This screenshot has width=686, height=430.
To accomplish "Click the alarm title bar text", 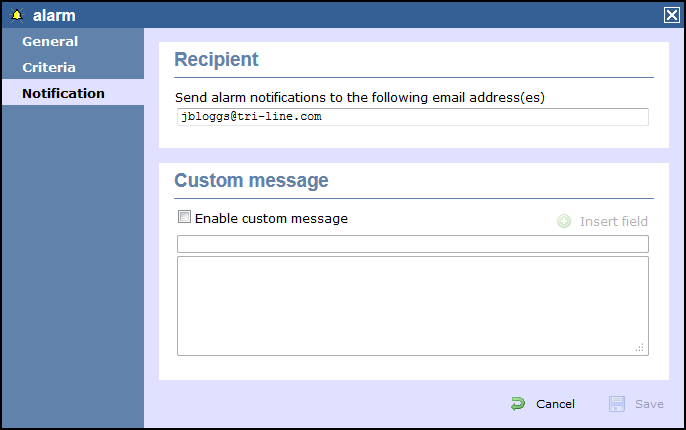I will [53, 15].
